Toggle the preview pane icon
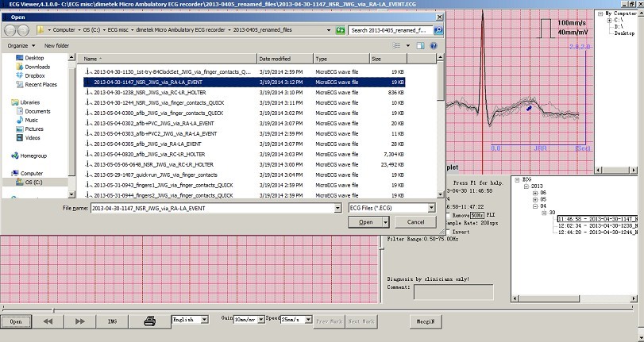644x342 pixels. pos(422,46)
